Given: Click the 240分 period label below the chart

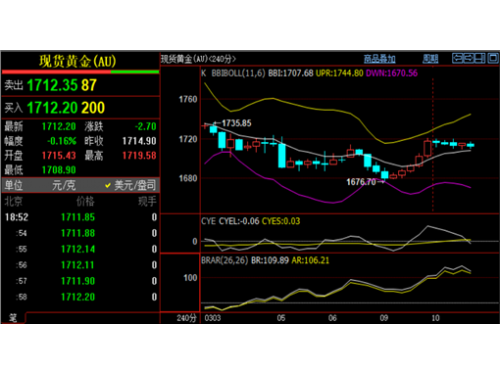Looking at the screenshot, I should click(x=186, y=318).
